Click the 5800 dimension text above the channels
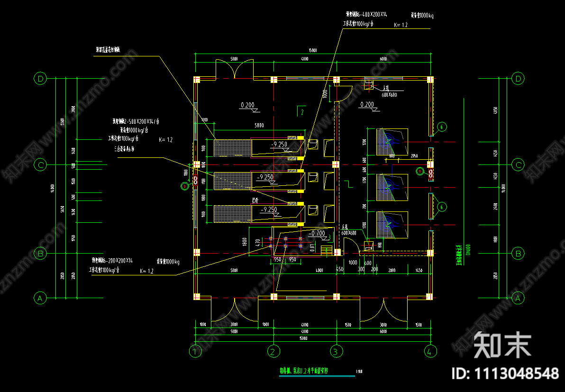This screenshot has width=565, height=392. coord(259,126)
